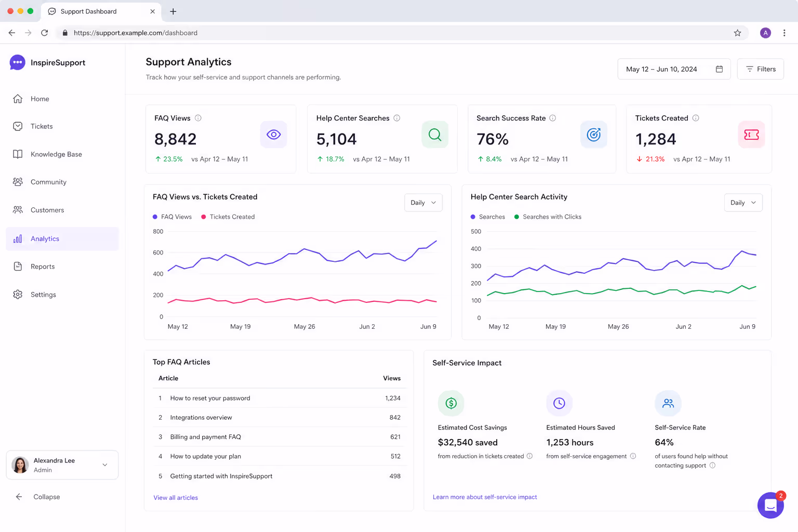Screen dimensions: 798x532
Task: Click the FAQ Views info icon
Action: (x=198, y=118)
